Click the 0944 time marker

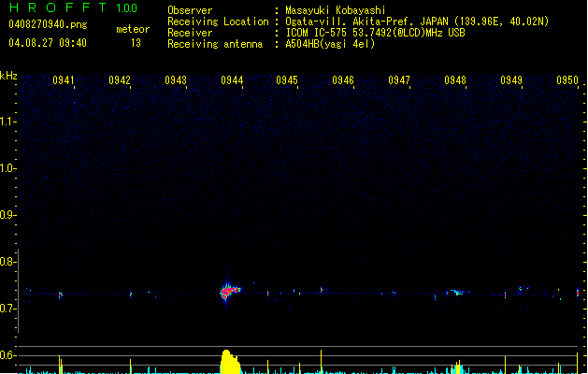click(232, 80)
